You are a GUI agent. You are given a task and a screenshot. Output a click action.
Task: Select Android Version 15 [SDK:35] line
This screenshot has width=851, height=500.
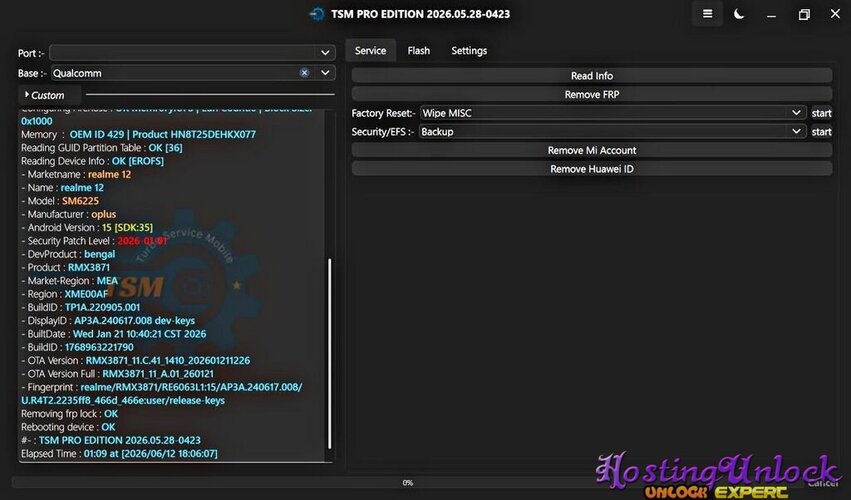coord(87,227)
